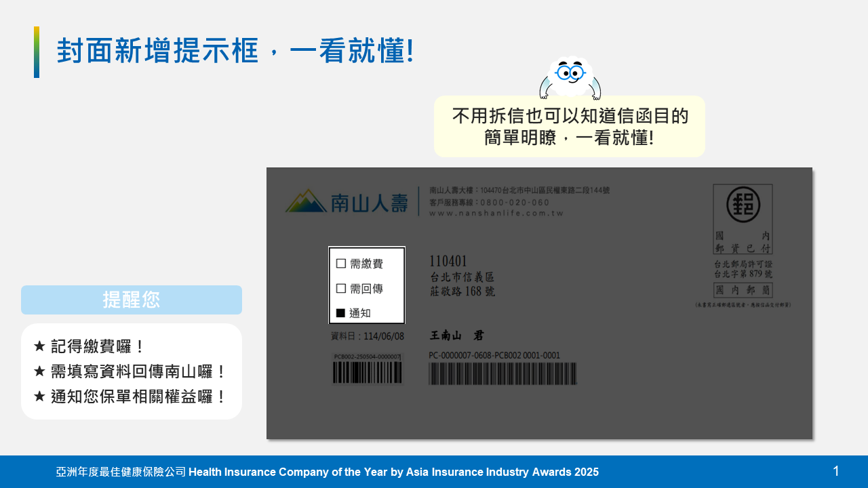
Task: Click the speech bubble text 不用拆信
Action: click(570, 116)
